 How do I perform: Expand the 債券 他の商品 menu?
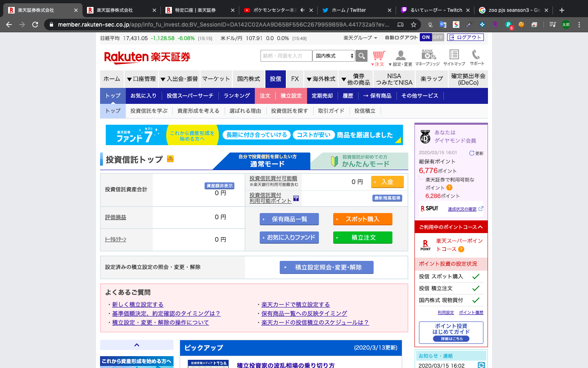pyautogui.click(x=355, y=79)
